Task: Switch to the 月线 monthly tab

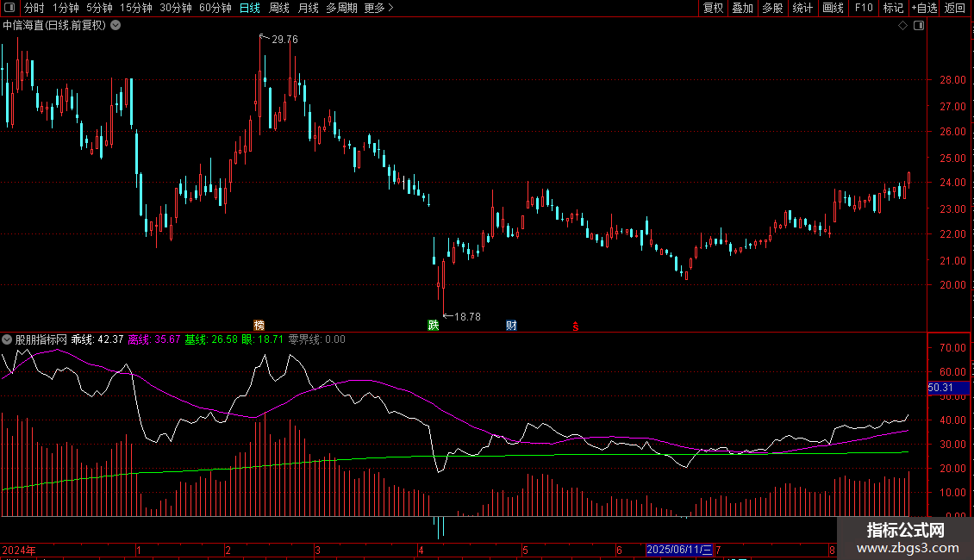Action: [x=308, y=8]
